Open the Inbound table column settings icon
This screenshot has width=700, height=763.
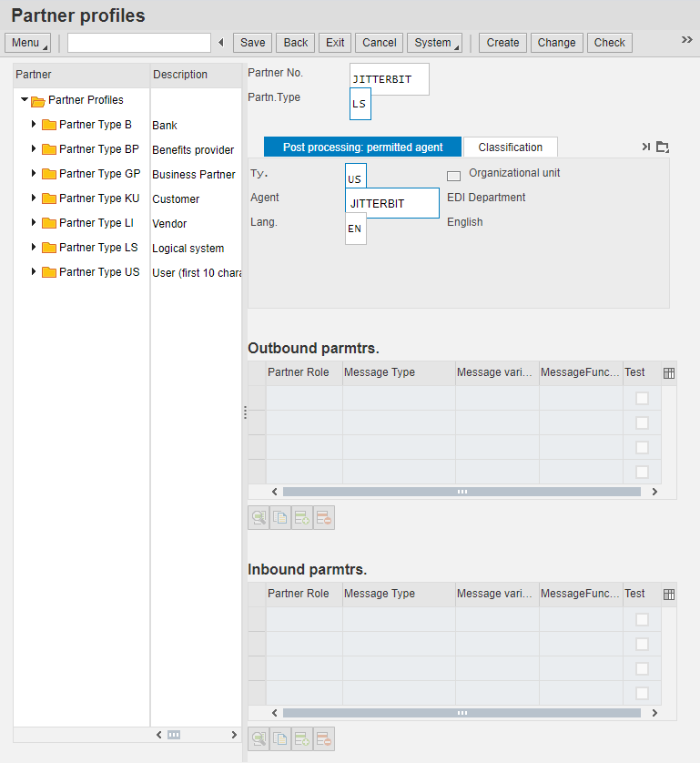coord(669,595)
